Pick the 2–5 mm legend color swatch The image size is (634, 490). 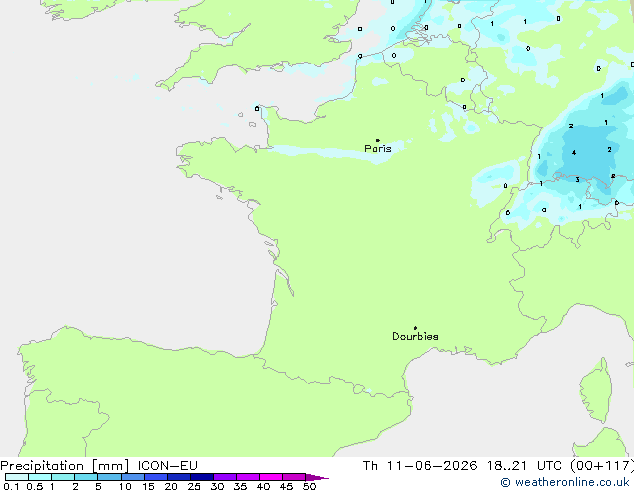tap(86, 477)
